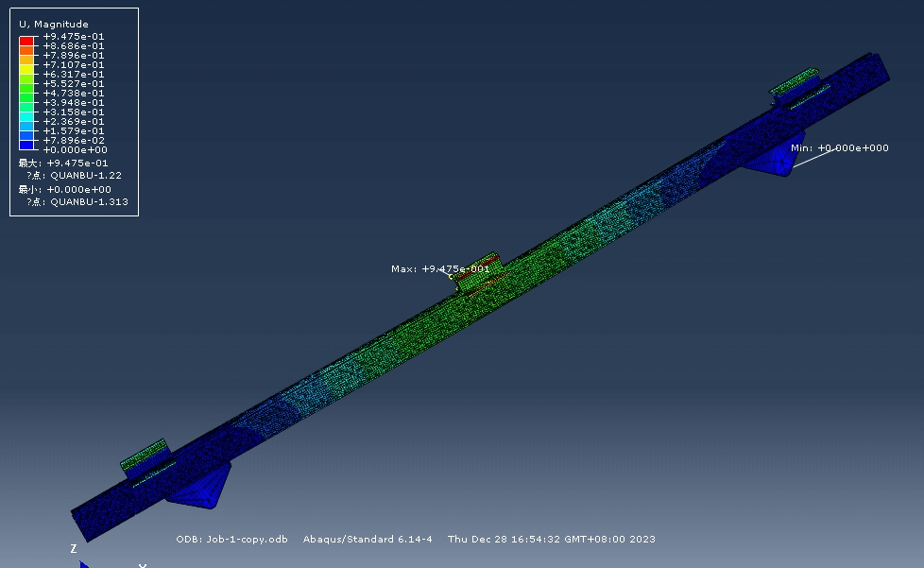Click the QUANBU-1.313 node label
924x568 pixels.
point(89,202)
